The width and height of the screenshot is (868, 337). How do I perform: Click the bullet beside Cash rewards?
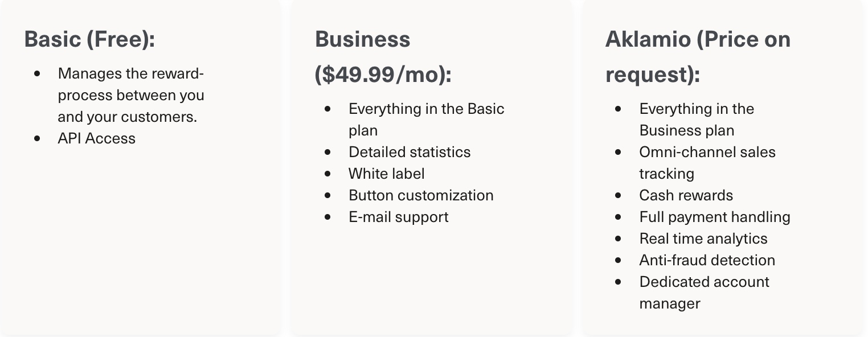[619, 195]
